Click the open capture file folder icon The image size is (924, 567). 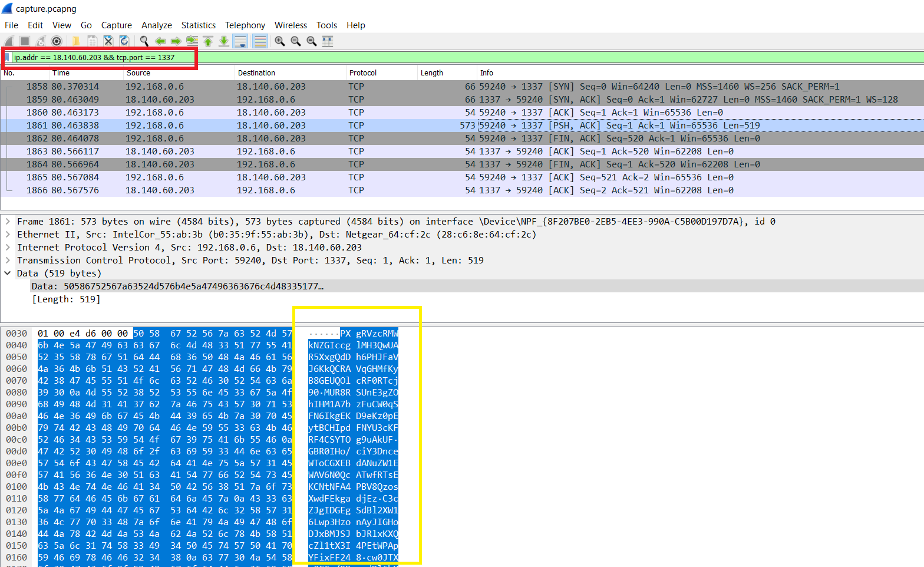click(76, 41)
